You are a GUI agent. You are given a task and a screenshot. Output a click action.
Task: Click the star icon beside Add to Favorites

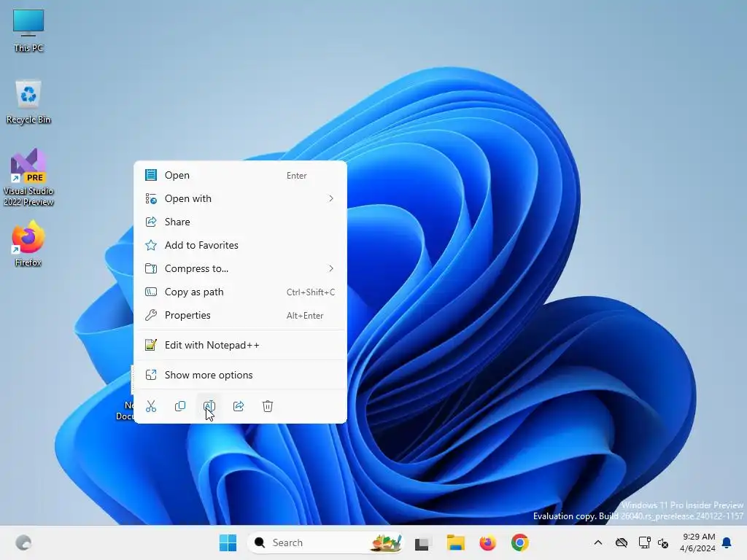tap(151, 245)
